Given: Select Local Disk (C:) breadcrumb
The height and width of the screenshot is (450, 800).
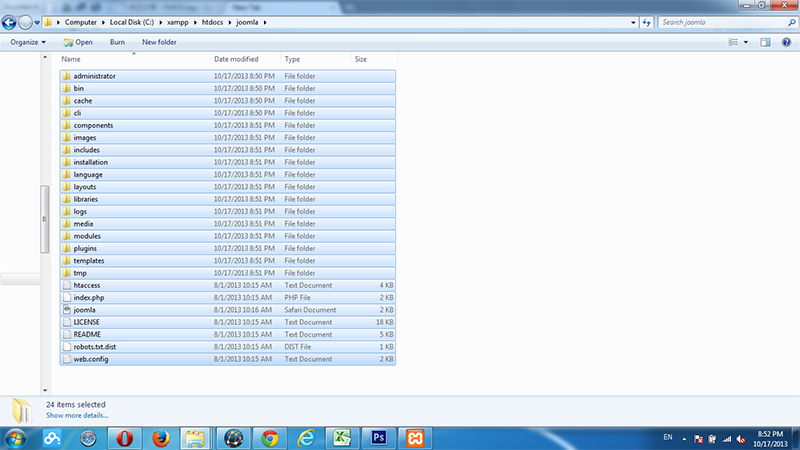Looking at the screenshot, I should 132,22.
